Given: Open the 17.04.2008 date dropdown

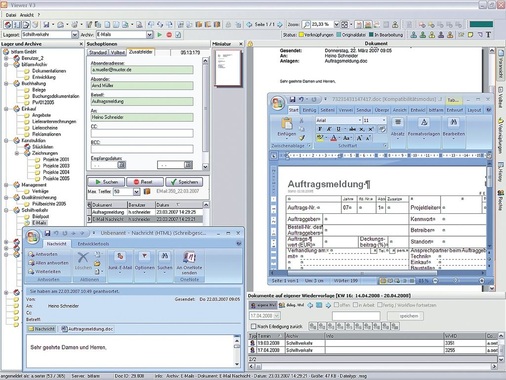Looking at the screenshot, I should pyautogui.click(x=277, y=316).
